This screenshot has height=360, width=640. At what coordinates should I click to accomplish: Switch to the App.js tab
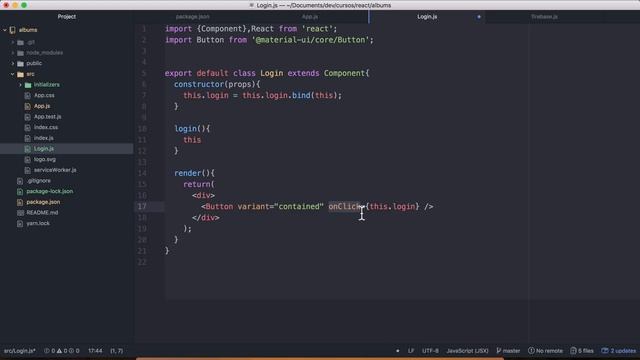(x=310, y=17)
